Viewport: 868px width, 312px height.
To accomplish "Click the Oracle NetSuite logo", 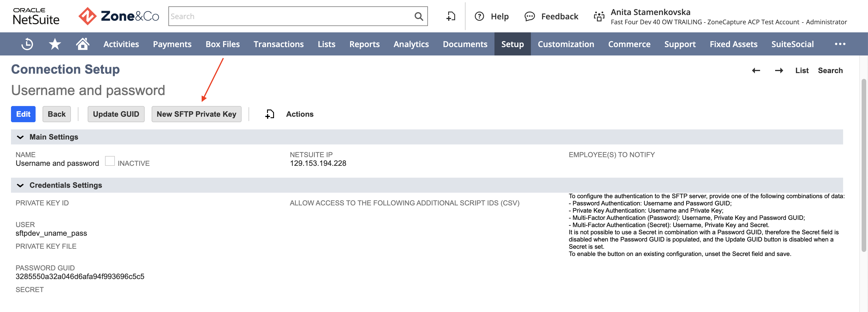I will click(x=36, y=16).
